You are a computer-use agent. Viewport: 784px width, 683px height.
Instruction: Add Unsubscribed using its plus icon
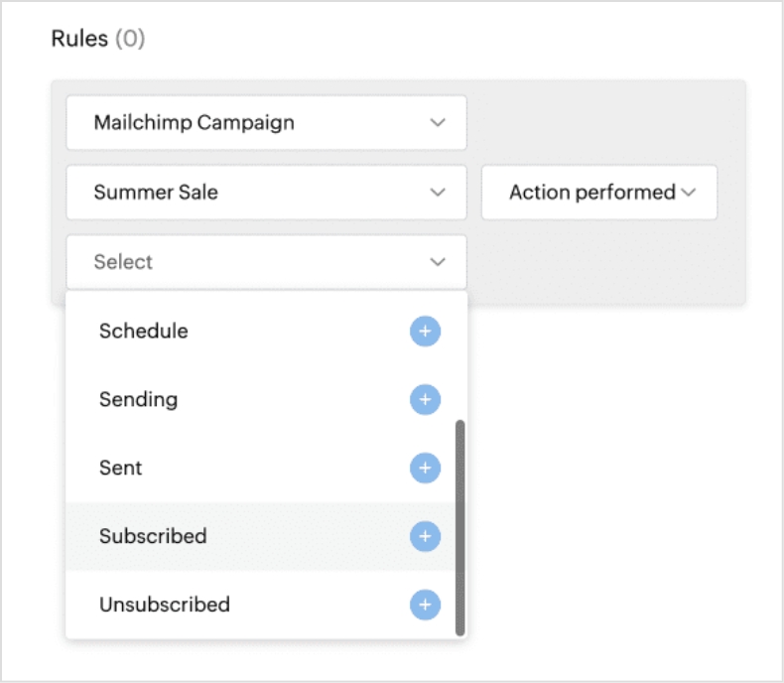pos(425,605)
